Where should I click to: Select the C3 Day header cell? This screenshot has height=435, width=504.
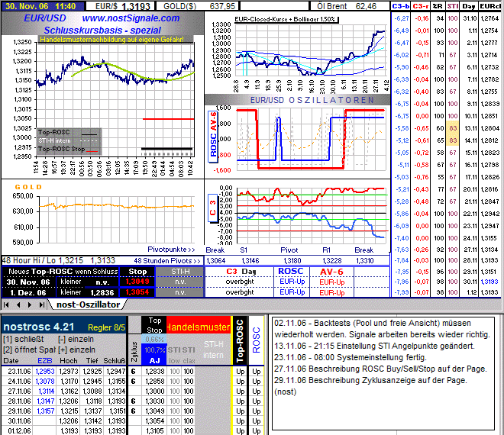point(241,272)
